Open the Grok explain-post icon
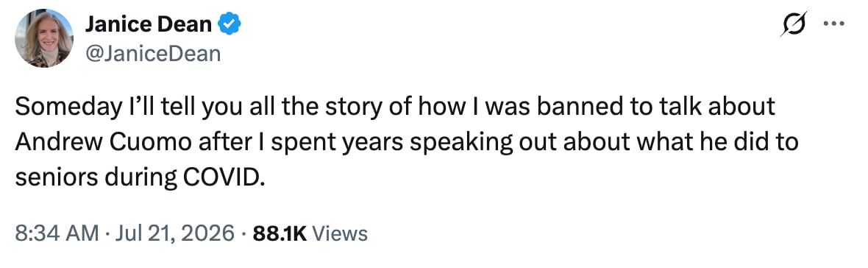 coord(794,24)
